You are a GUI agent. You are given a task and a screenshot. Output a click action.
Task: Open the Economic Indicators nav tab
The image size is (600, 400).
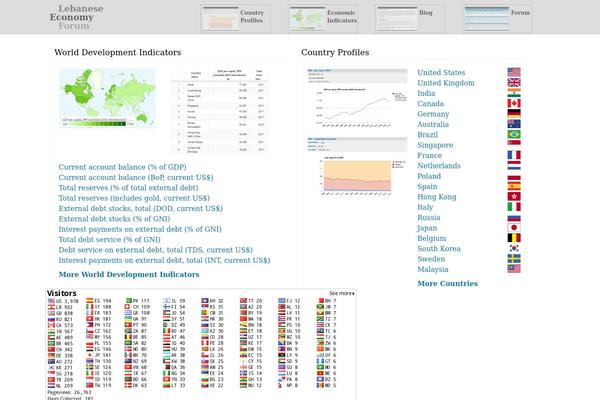(x=323, y=18)
